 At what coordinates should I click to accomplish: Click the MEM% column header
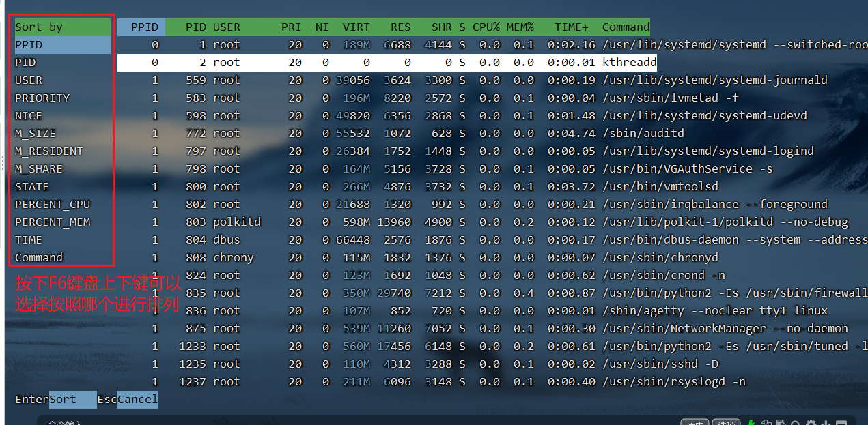pos(520,27)
